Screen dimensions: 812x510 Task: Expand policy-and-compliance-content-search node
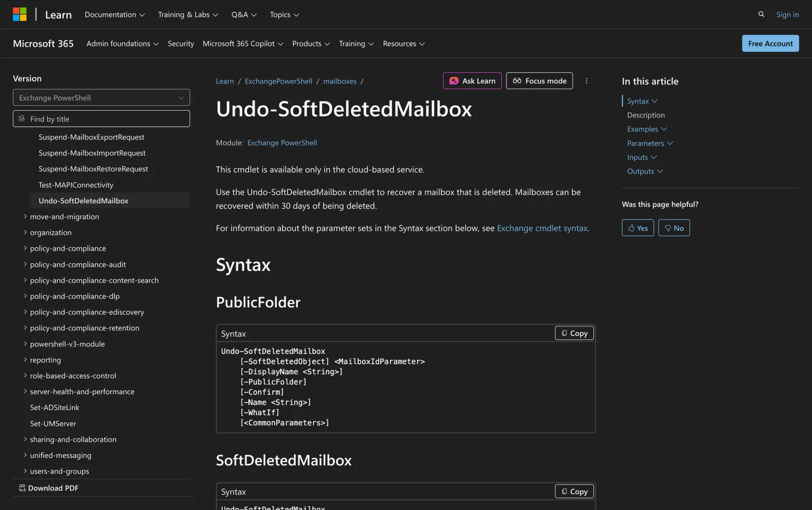point(25,280)
